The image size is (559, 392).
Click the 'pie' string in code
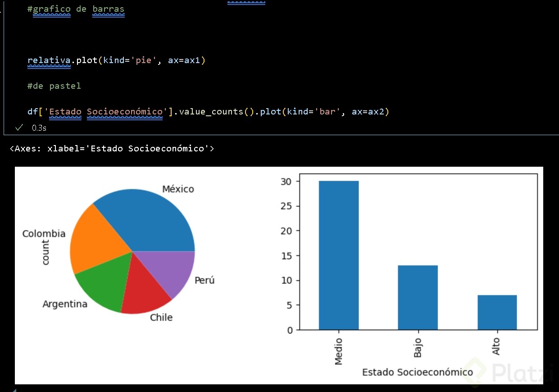(146, 60)
